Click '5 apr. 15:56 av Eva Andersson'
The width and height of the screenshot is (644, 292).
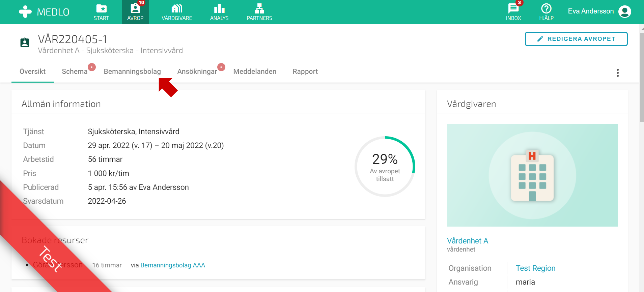pos(138,187)
